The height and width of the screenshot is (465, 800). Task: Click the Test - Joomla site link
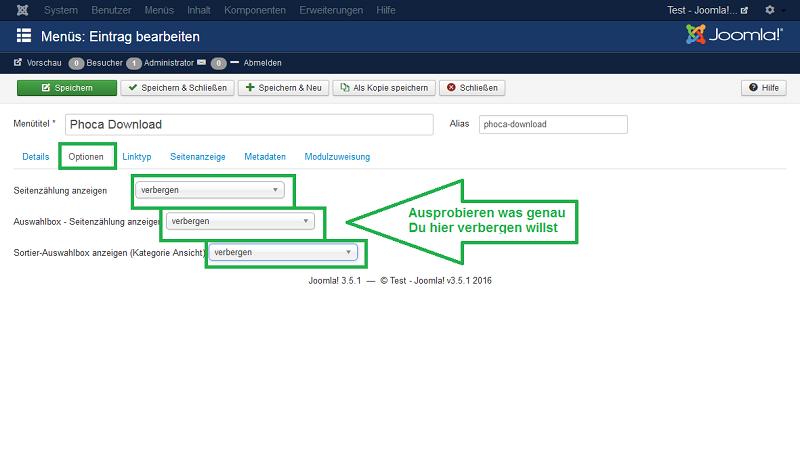click(x=707, y=10)
